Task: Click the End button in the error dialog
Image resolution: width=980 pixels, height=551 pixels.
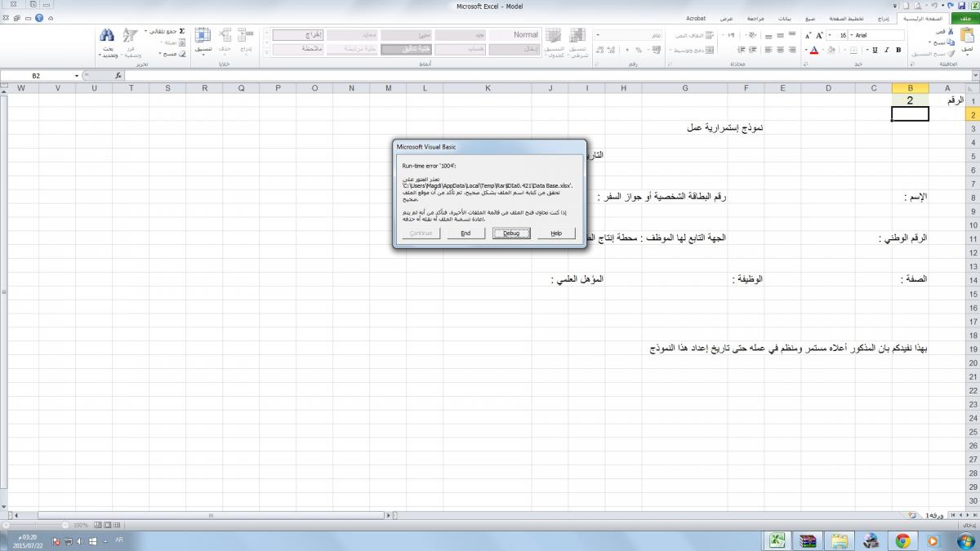Action: pyautogui.click(x=465, y=233)
